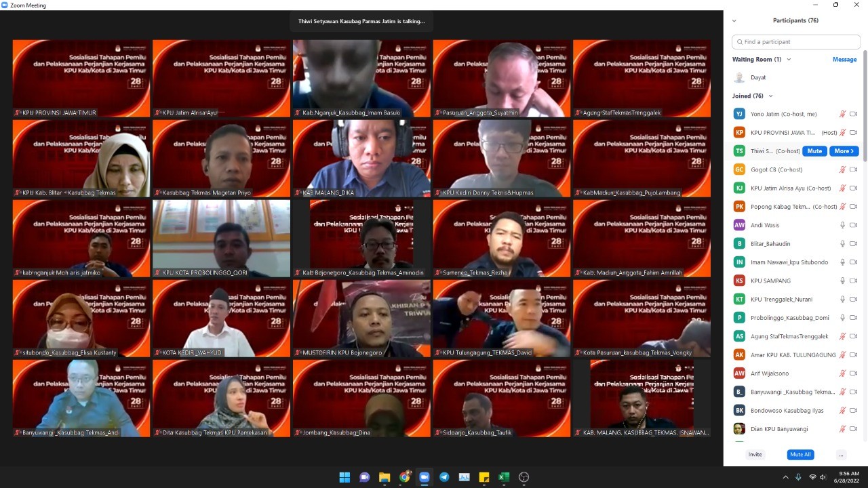Open the More menu for Thiwi S.
Screen dimensions: 868x488
844,151
